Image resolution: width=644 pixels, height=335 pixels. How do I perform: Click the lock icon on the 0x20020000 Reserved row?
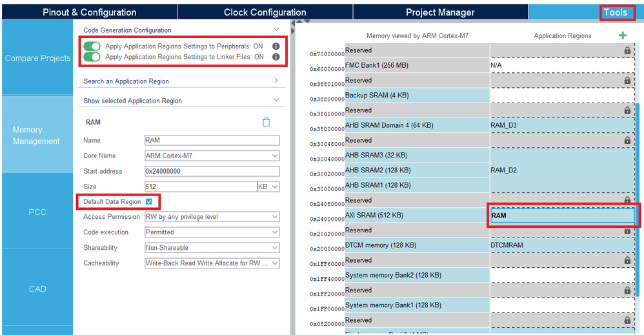tap(627, 230)
